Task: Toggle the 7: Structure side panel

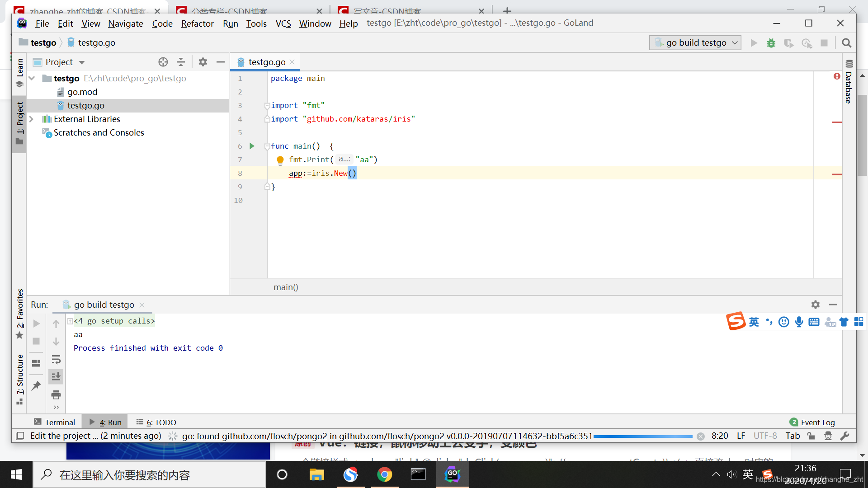Action: click(x=19, y=379)
